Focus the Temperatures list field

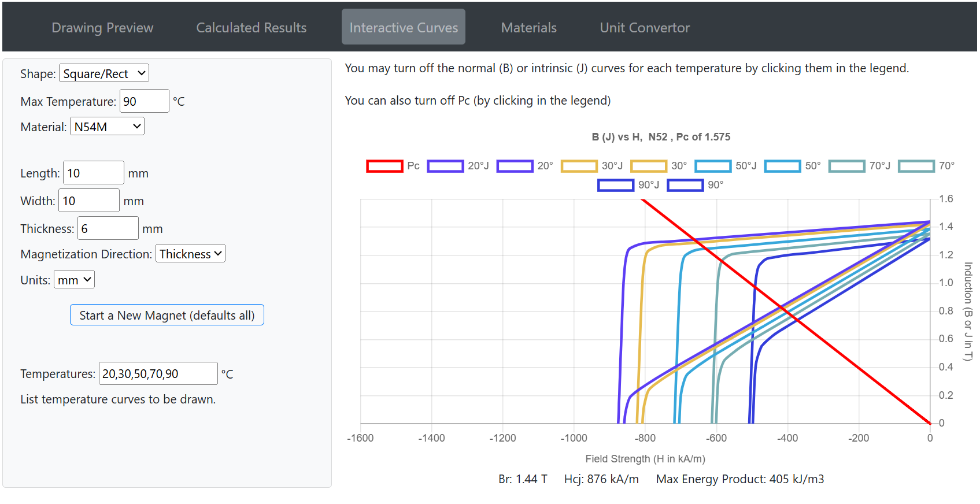tap(158, 373)
